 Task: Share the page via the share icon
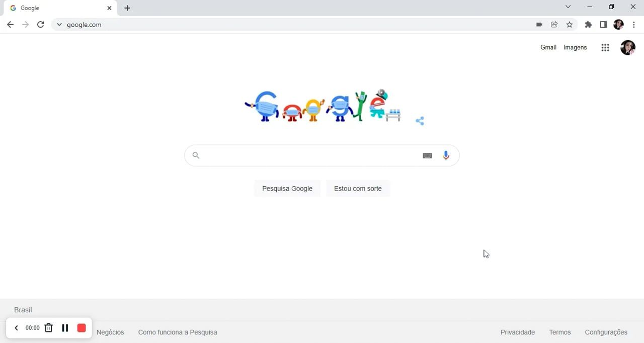coord(554,24)
